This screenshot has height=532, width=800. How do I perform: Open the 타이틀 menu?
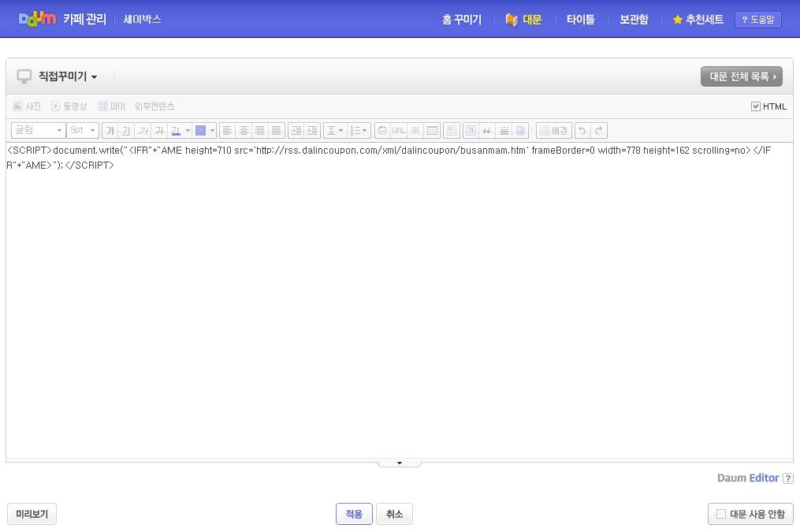[581, 20]
